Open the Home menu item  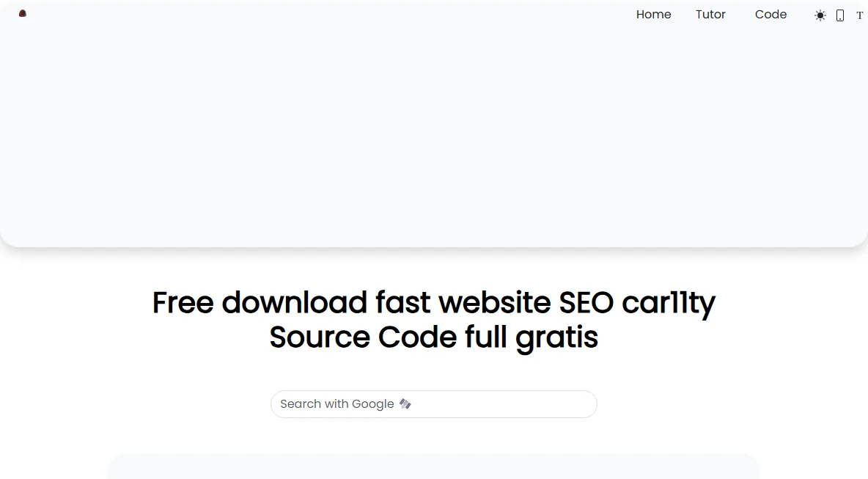pos(653,15)
